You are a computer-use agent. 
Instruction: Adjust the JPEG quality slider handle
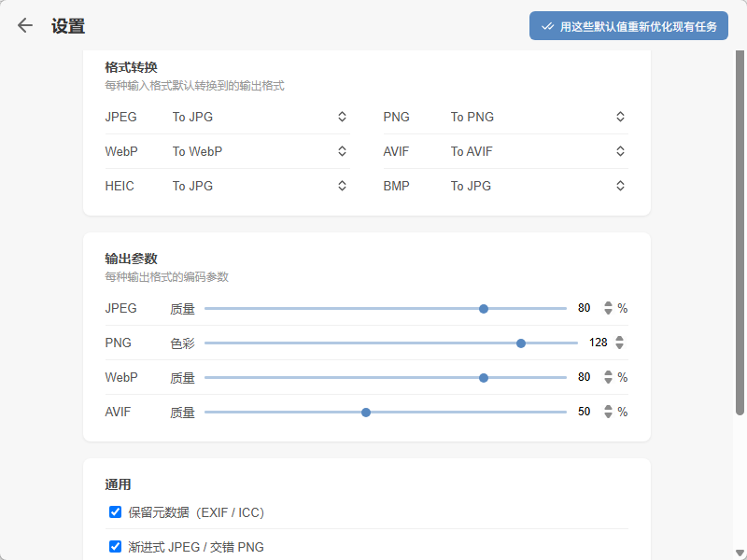pyautogui.click(x=484, y=309)
